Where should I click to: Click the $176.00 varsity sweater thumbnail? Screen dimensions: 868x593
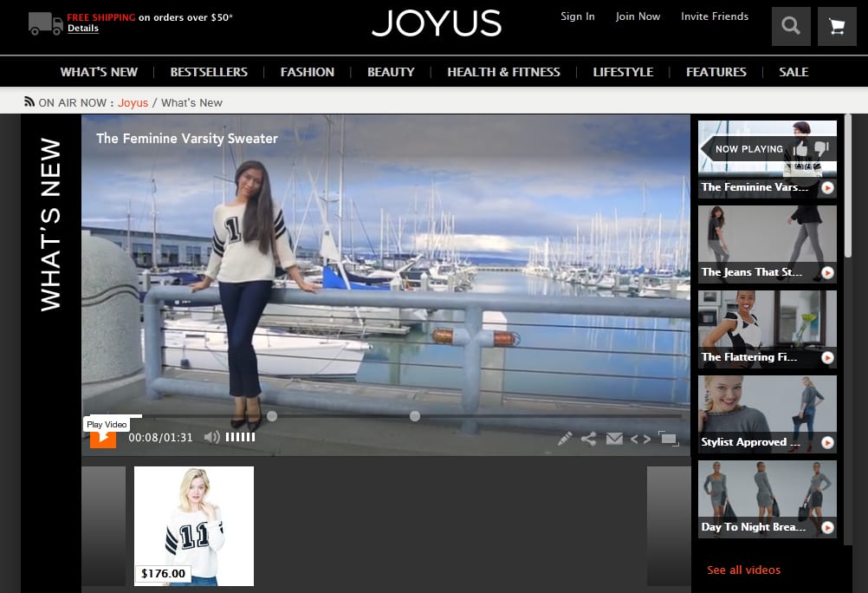193,525
